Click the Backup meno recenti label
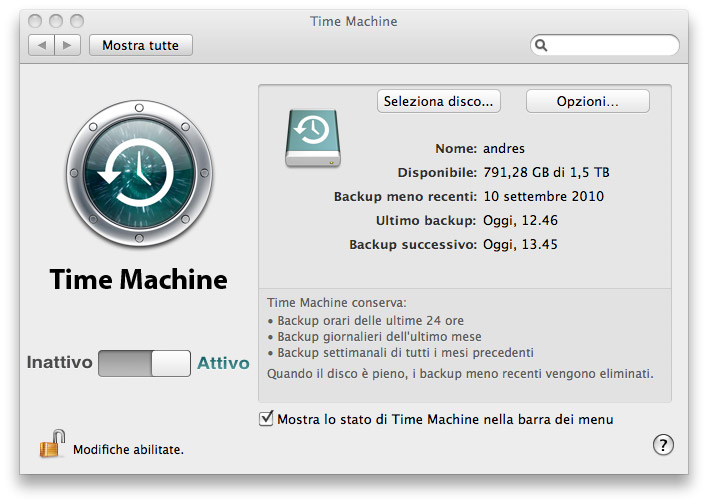Viewport: 708px width, 504px height. point(405,197)
